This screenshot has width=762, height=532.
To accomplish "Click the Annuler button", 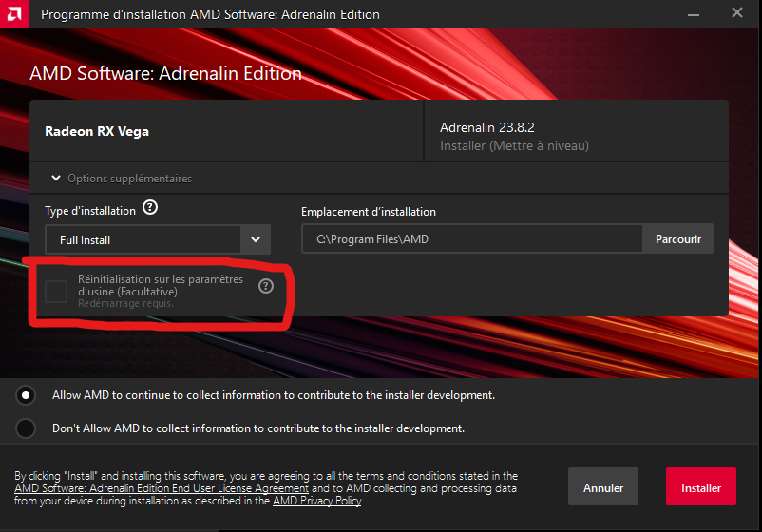I will point(603,486).
